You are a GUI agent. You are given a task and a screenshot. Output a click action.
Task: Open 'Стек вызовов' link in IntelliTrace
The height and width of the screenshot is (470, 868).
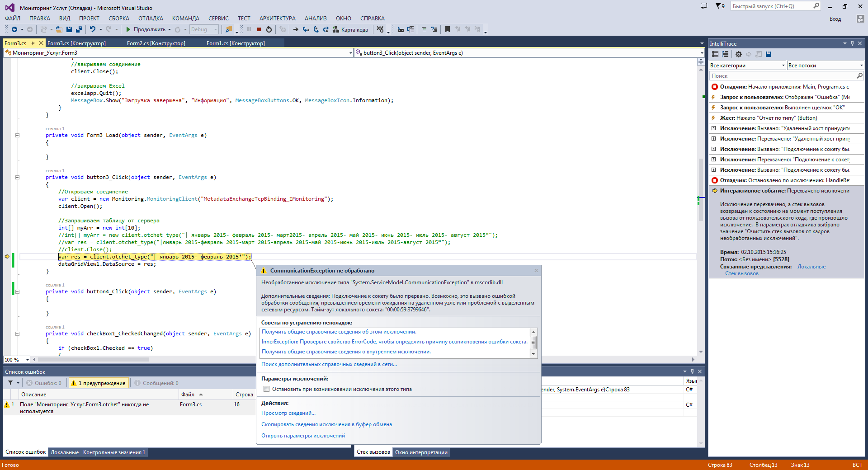pos(742,273)
